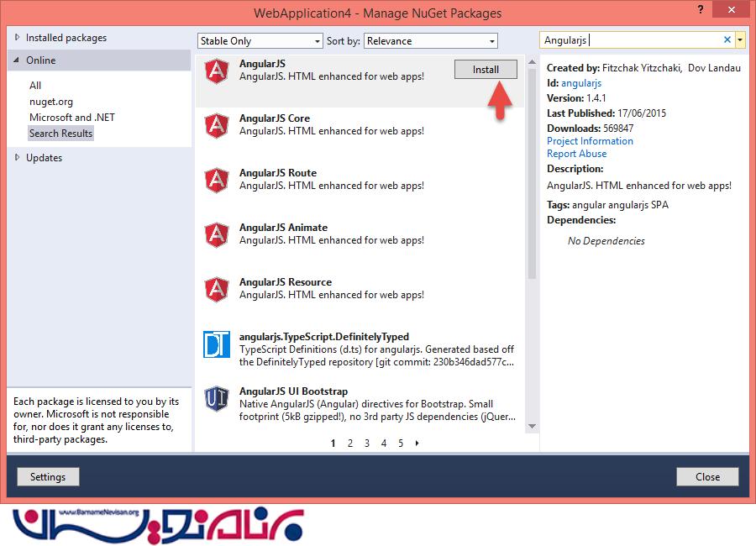Click the AngularJS Core package icon
The image size is (756, 546).
click(217, 126)
